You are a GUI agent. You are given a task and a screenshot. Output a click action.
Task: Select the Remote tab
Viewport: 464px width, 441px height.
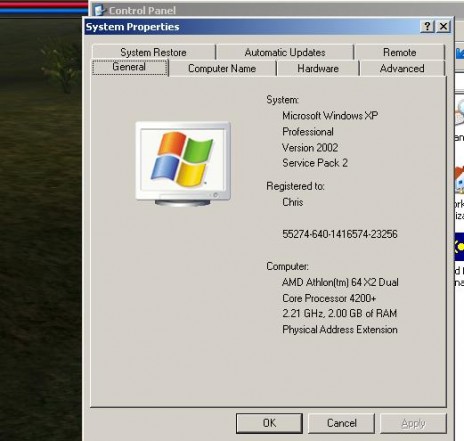[400, 52]
